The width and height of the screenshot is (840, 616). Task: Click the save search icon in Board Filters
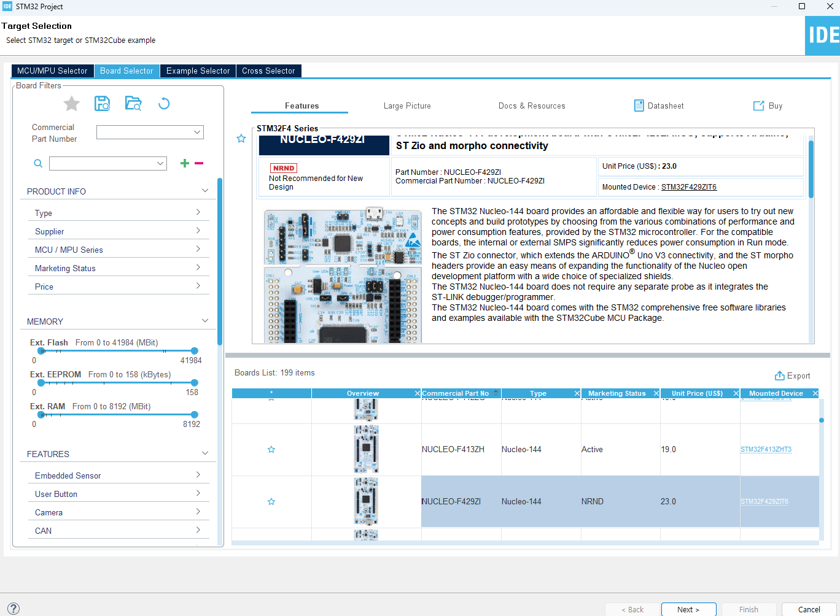pos(102,104)
